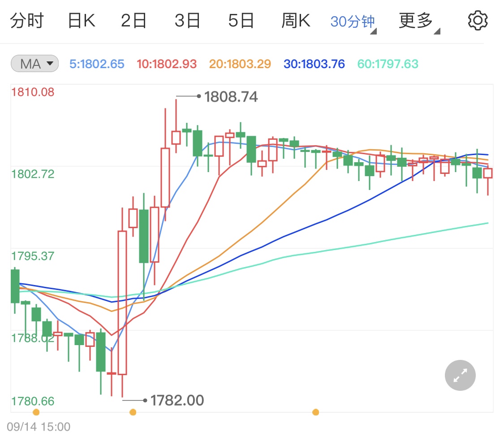Click the fullscreen expand icon
Image resolution: width=504 pixels, height=441 pixels.
(x=460, y=375)
